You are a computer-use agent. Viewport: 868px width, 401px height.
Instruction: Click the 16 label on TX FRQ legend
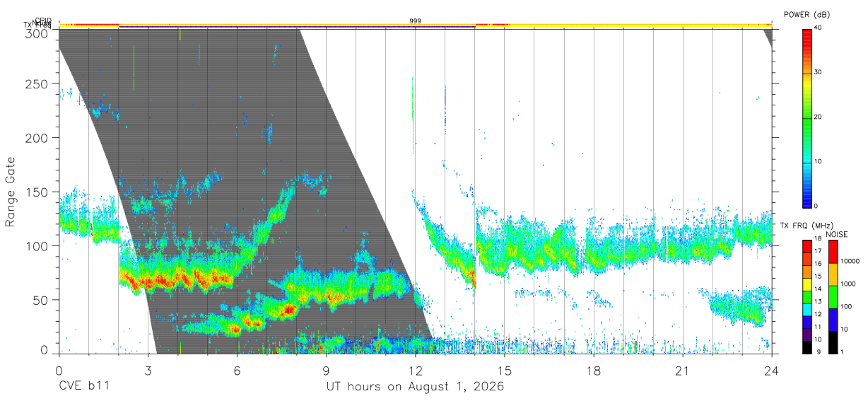click(x=818, y=264)
